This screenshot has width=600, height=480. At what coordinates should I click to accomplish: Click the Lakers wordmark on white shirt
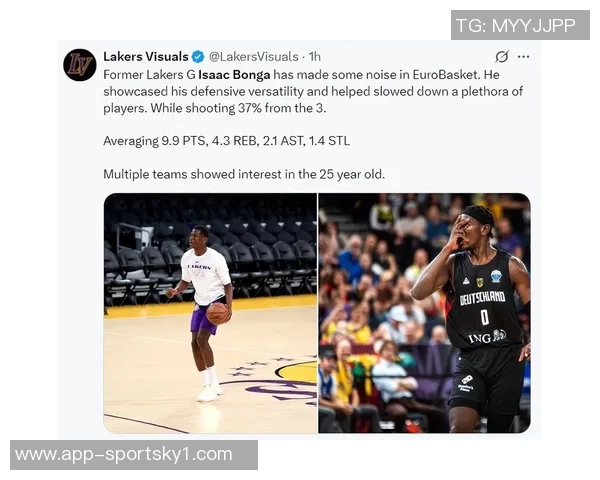[199, 266]
